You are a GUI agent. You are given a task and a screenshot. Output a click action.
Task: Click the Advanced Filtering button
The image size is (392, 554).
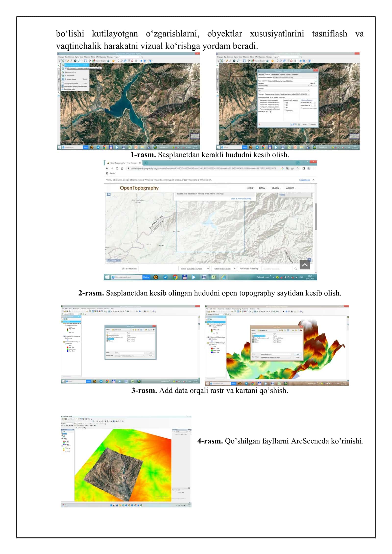[249, 269]
